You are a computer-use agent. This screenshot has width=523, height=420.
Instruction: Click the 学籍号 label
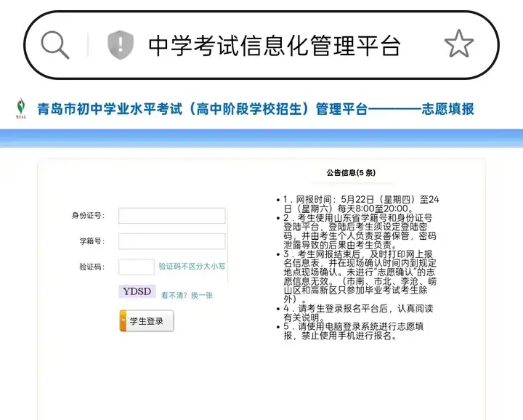click(x=92, y=241)
